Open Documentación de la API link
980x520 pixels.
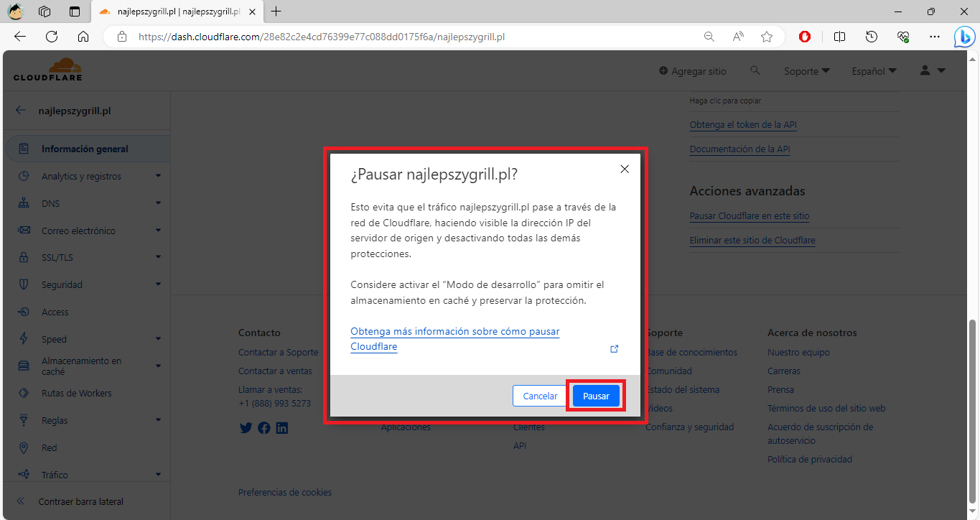coord(739,149)
